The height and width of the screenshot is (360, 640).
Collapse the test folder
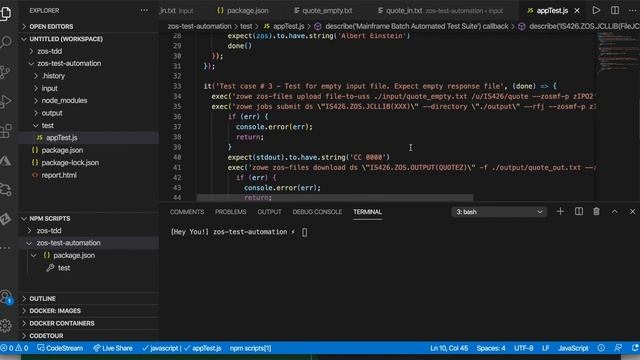[88, 125]
